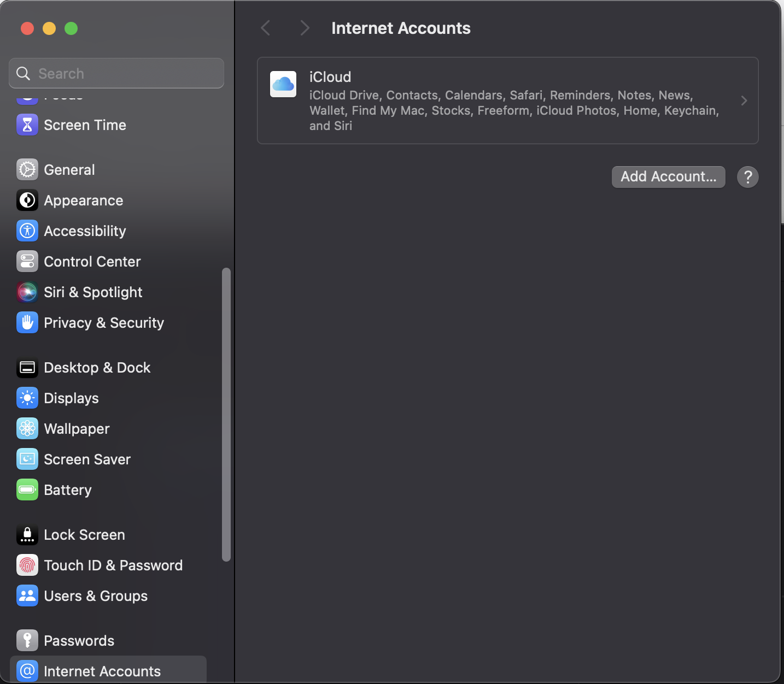The height and width of the screenshot is (684, 784).
Task: Click the iCloud cloud icon
Action: point(283,84)
